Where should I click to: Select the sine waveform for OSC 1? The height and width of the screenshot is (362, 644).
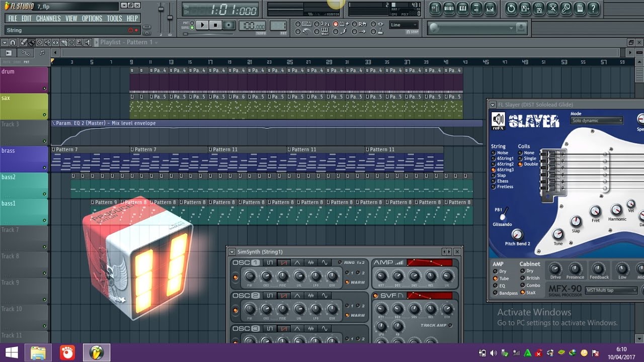point(325,262)
